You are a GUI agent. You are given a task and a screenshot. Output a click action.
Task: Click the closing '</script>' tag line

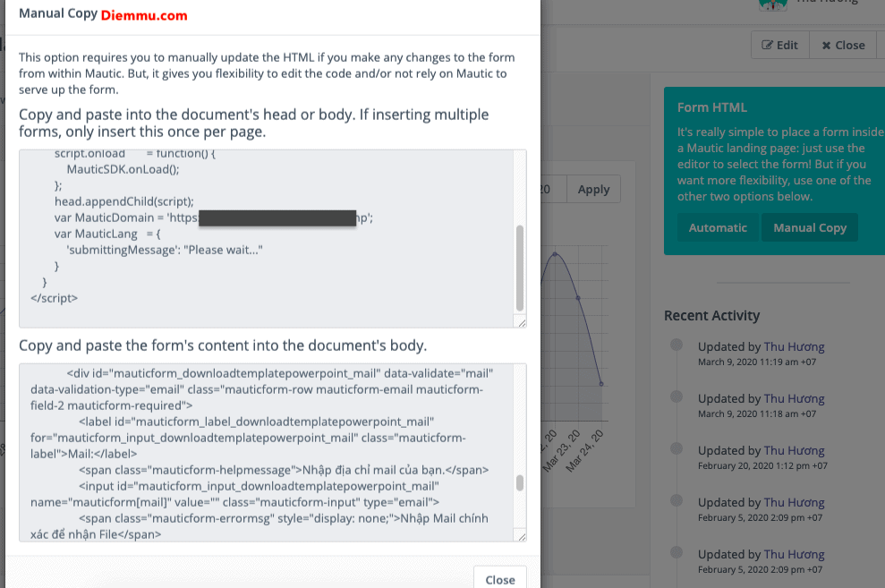tap(55, 298)
